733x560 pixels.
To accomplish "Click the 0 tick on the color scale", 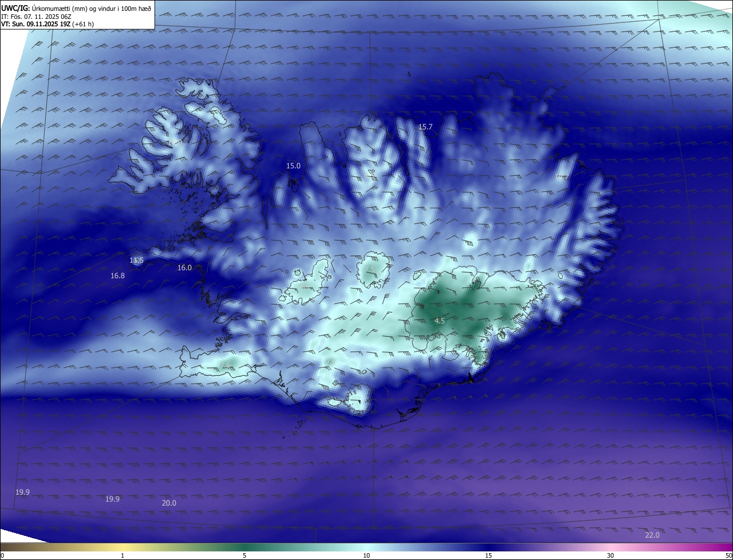I will [2, 555].
